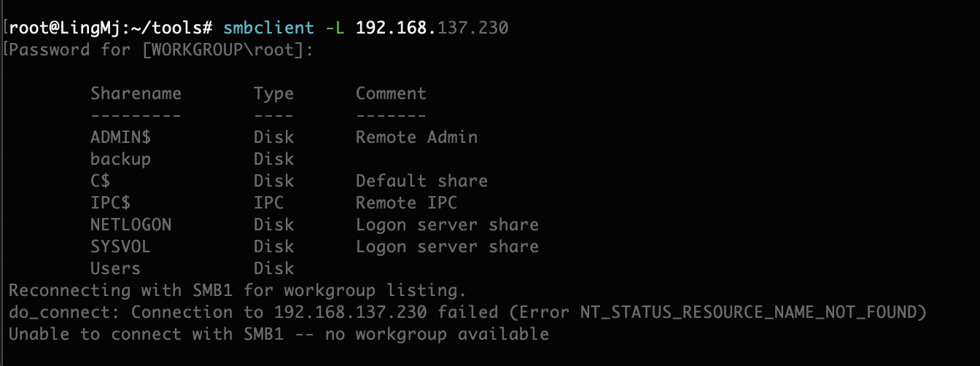Click the IP address in the command line
The height and width of the screenshot is (366, 980).
click(x=432, y=28)
